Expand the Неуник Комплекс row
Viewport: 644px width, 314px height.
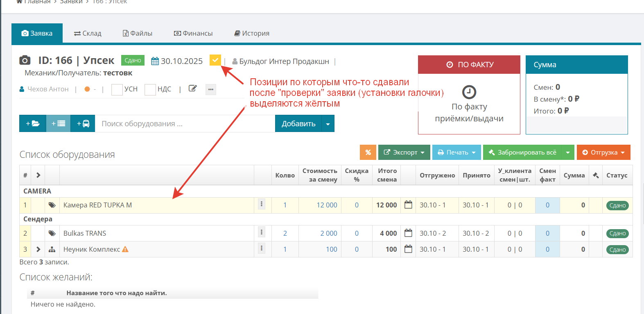point(38,249)
